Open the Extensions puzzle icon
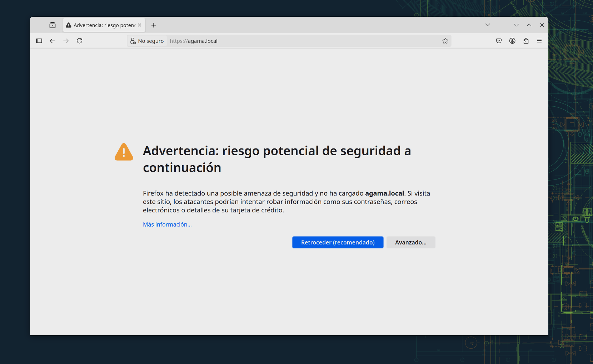The width and height of the screenshot is (593, 364). coord(526,41)
